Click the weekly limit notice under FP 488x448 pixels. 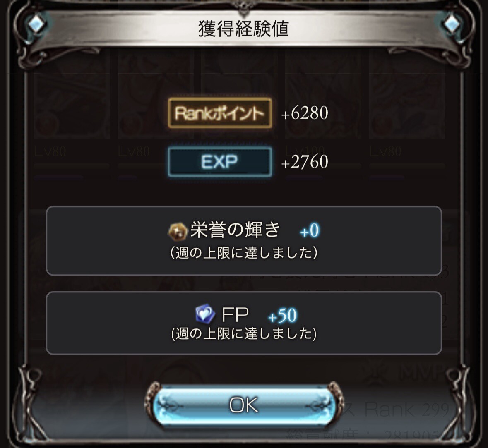coord(244,334)
